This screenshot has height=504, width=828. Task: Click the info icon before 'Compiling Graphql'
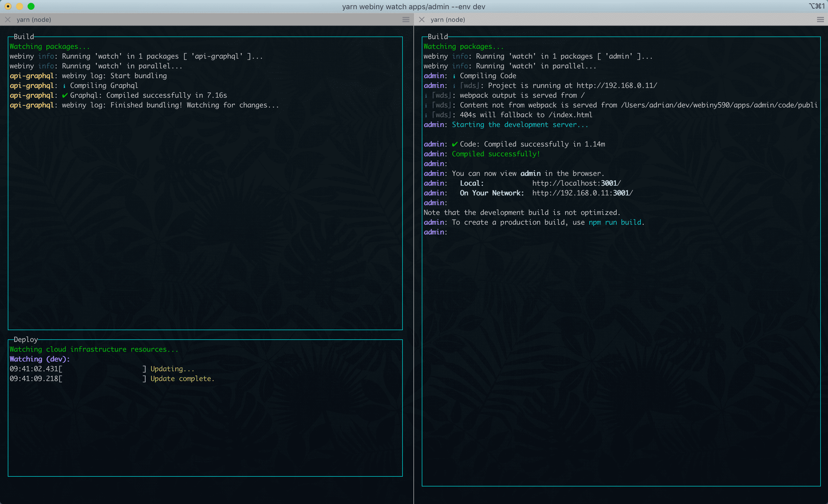pos(64,86)
